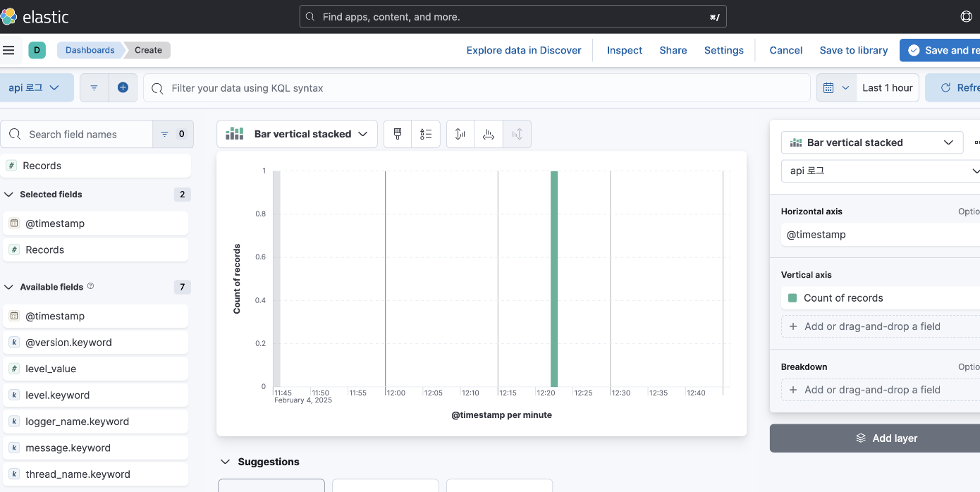Open the Inspect menu item

click(625, 50)
